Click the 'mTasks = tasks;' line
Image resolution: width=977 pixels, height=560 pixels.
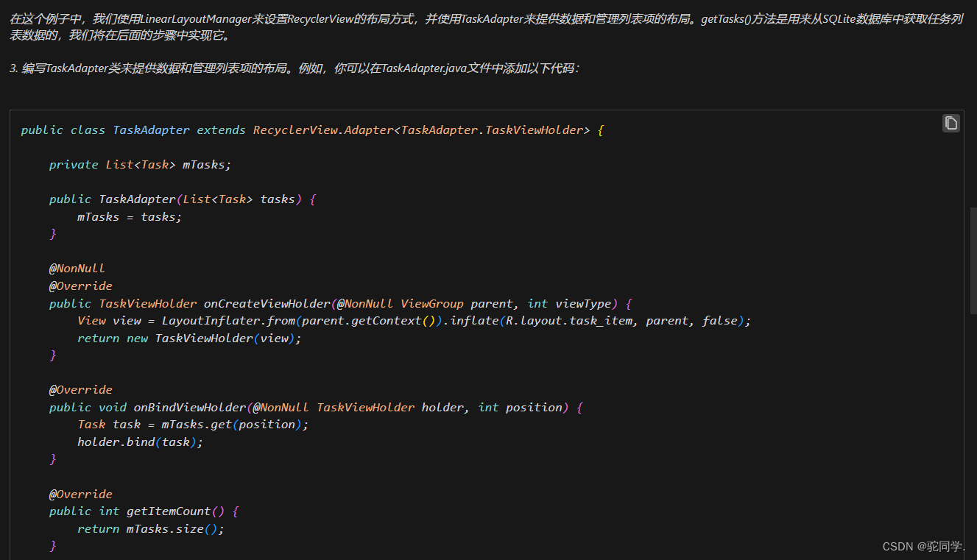tap(130, 217)
